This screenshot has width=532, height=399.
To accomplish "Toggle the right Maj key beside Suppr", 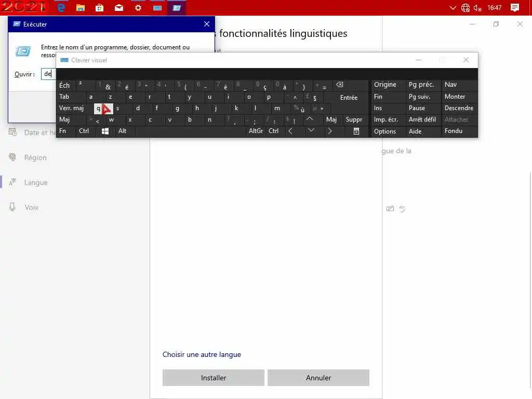I will point(331,119).
